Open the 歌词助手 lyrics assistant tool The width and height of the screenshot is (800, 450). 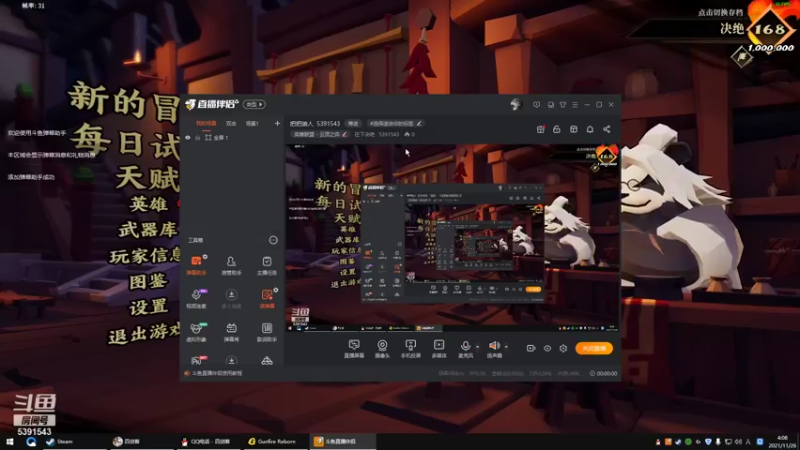267,332
